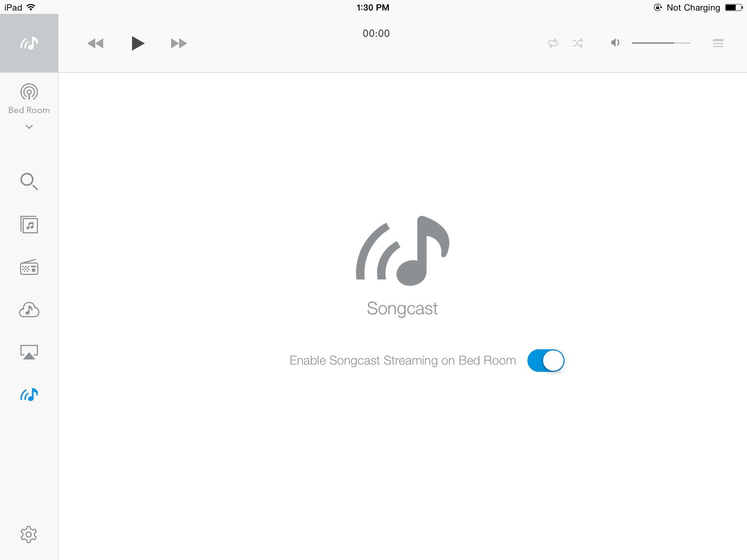
Task: Skip to next track
Action: point(178,43)
